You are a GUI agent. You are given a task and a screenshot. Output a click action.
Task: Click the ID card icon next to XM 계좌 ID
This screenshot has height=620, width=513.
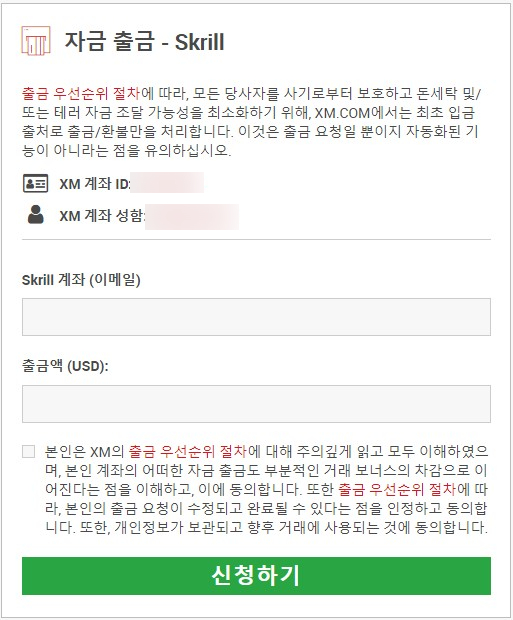click(x=36, y=183)
